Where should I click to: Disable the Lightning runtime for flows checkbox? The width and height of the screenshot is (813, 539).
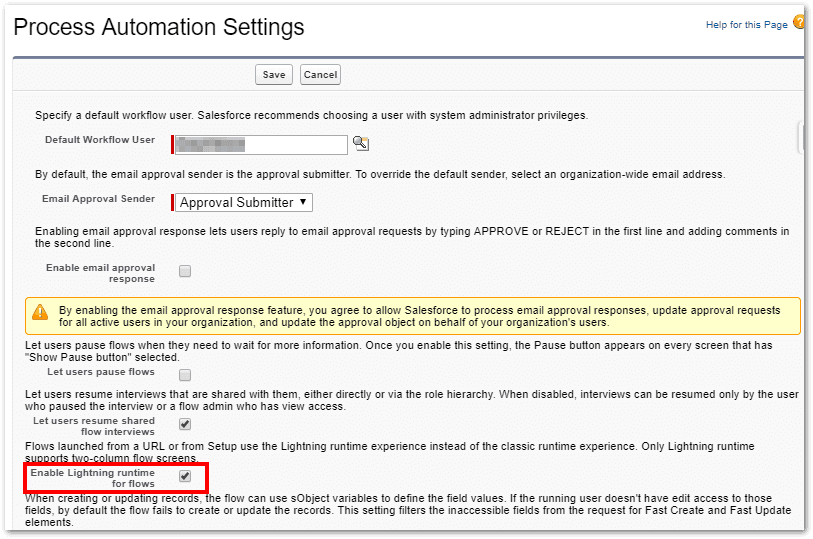pos(185,476)
